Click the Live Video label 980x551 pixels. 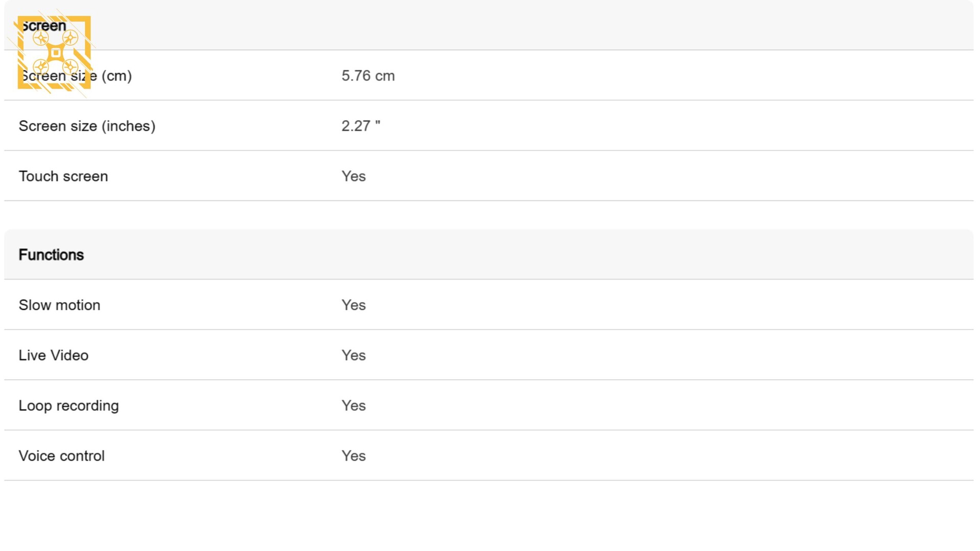click(54, 356)
